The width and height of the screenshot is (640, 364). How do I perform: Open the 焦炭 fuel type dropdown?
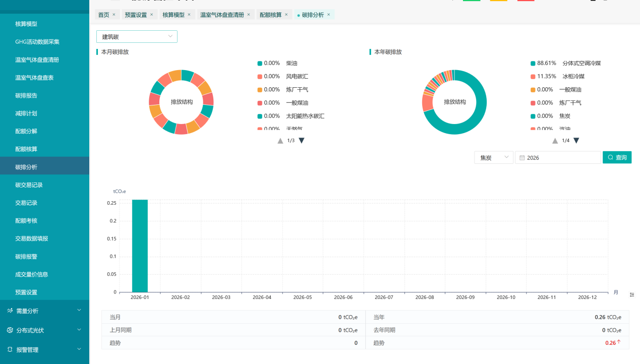point(493,158)
